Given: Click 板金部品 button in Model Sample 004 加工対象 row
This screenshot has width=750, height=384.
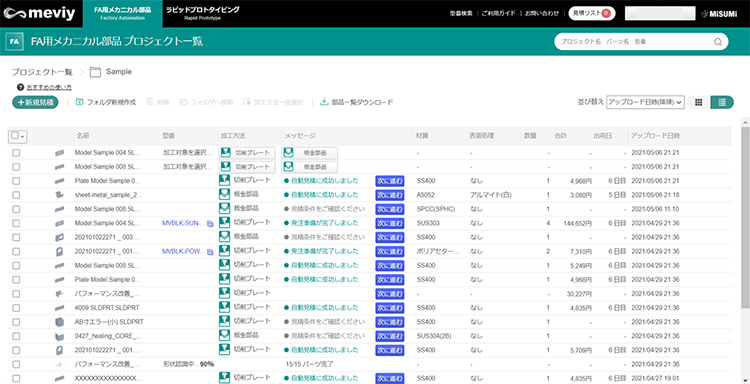Looking at the screenshot, I should pyautogui.click(x=309, y=153).
